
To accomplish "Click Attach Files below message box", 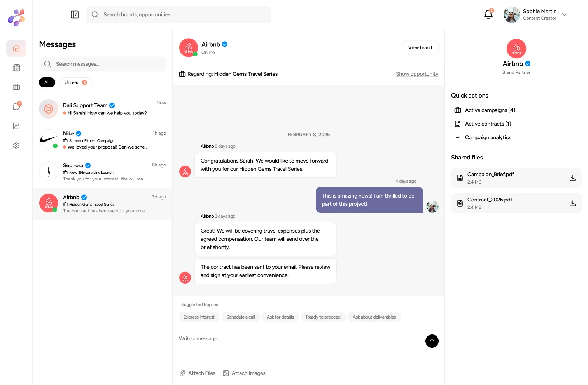I will pyautogui.click(x=198, y=373).
